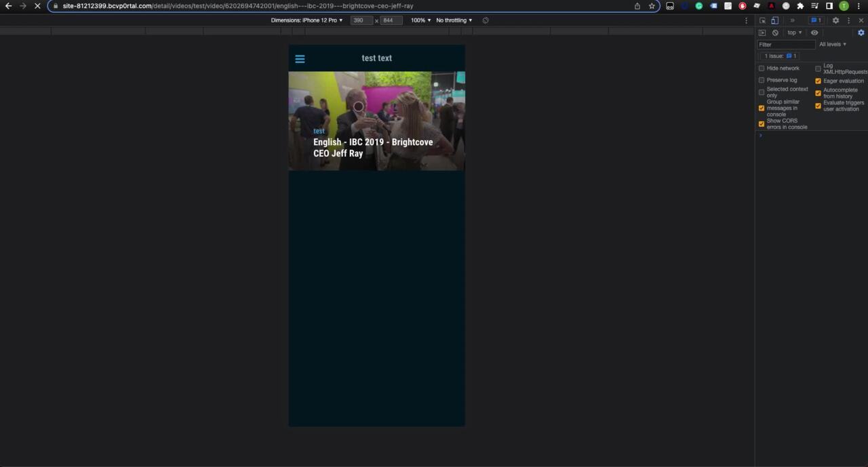Open the DevTools settings gear
Image resolution: width=868 pixels, height=467 pixels.
pyautogui.click(x=835, y=20)
